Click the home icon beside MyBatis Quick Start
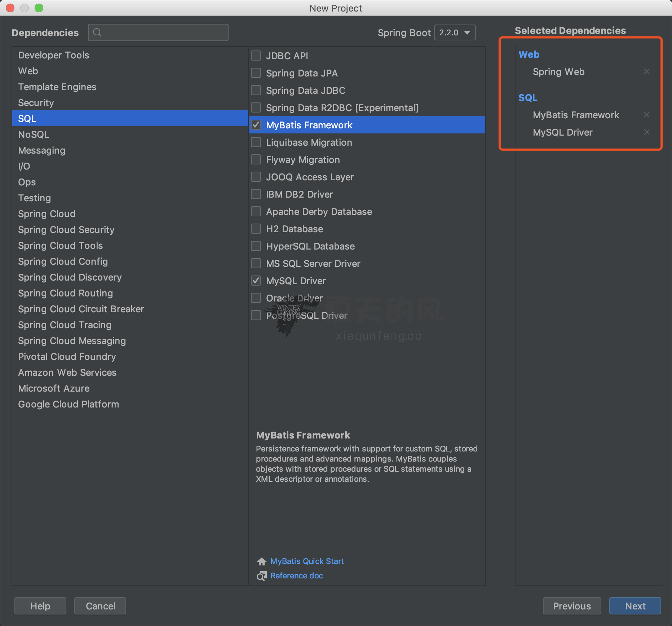This screenshot has height=626, width=672. point(262,561)
